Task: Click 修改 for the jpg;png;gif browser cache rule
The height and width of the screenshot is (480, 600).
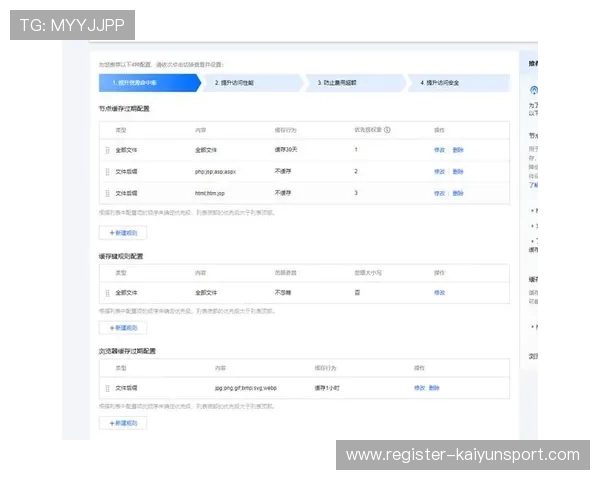Action: [419, 388]
